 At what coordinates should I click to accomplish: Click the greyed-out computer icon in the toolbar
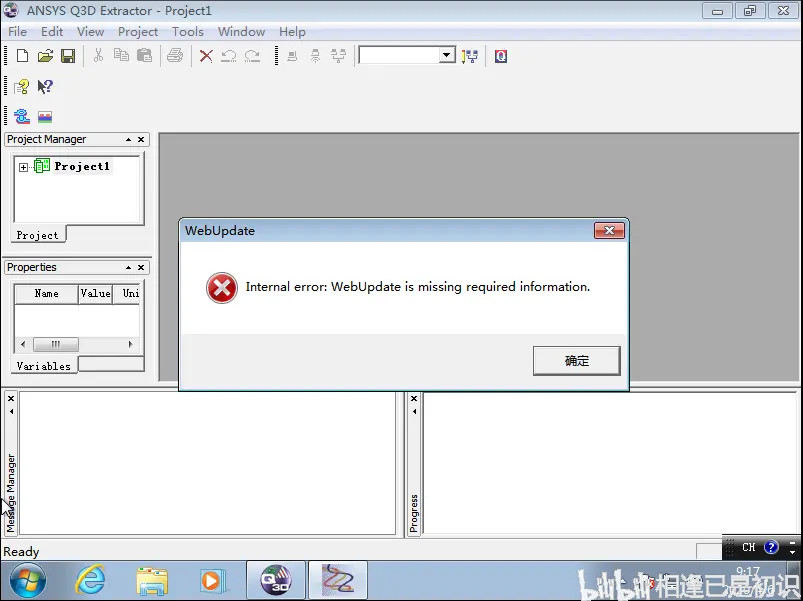click(x=292, y=56)
